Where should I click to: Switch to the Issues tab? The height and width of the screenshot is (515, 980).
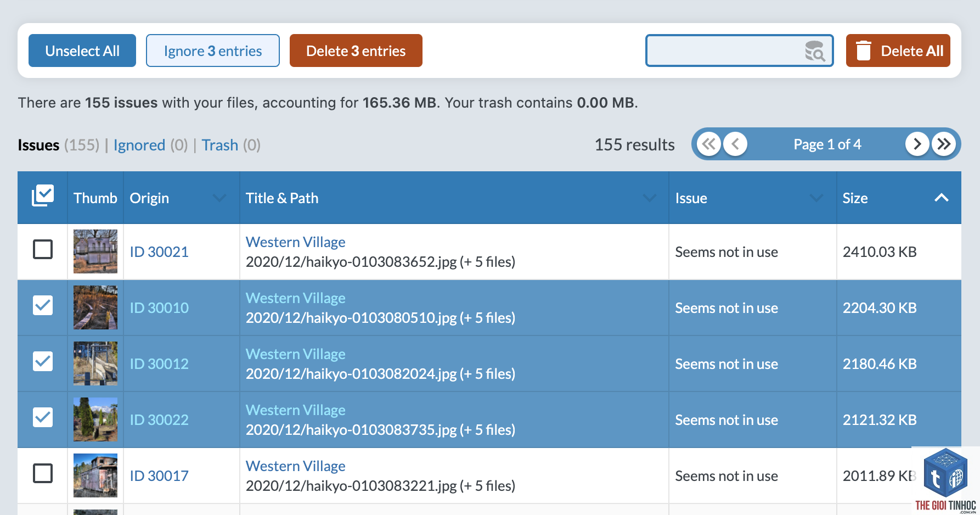pyautogui.click(x=38, y=145)
